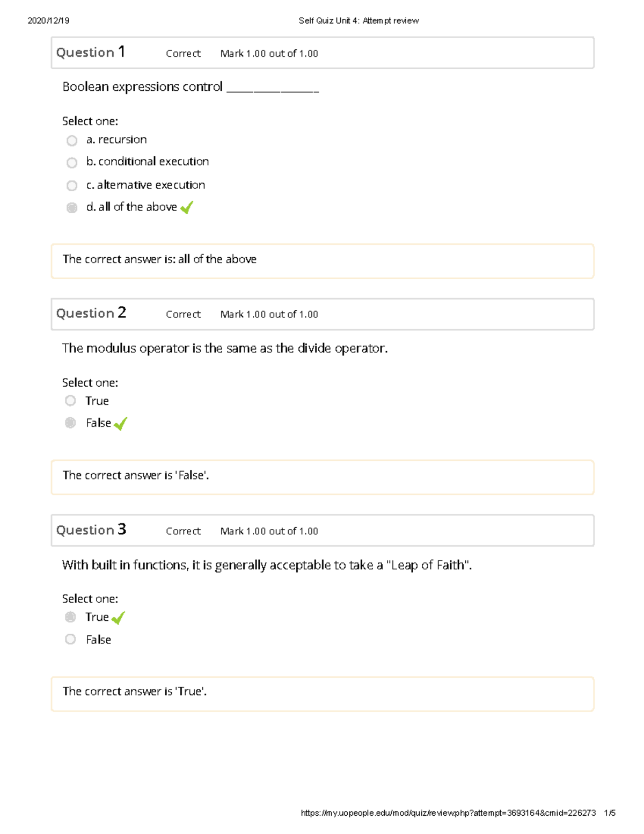Select radio option 'd. all of the above'

point(72,208)
